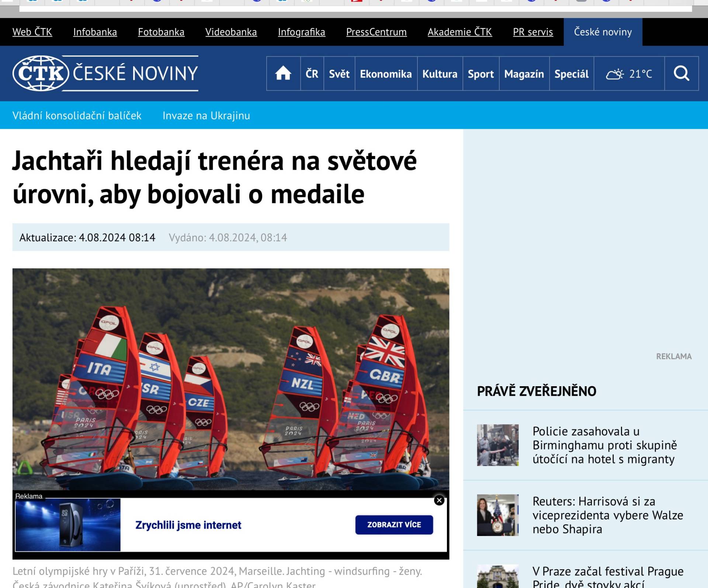Click the ČTK České noviny logo
Viewport: 708px width, 588px height.
(105, 73)
